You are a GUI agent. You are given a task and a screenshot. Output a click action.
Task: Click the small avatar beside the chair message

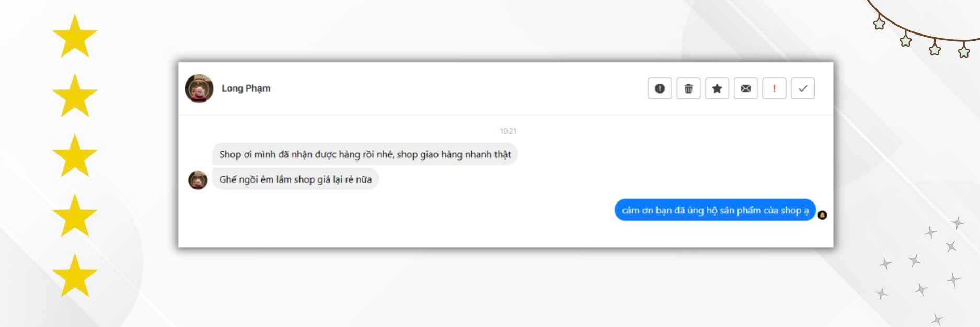click(198, 180)
